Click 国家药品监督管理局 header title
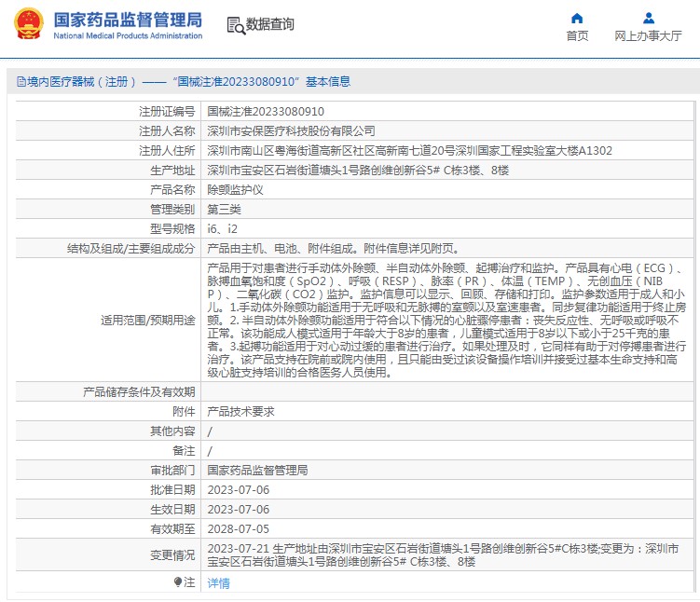Viewport: 700px width, 602px height. [128, 21]
